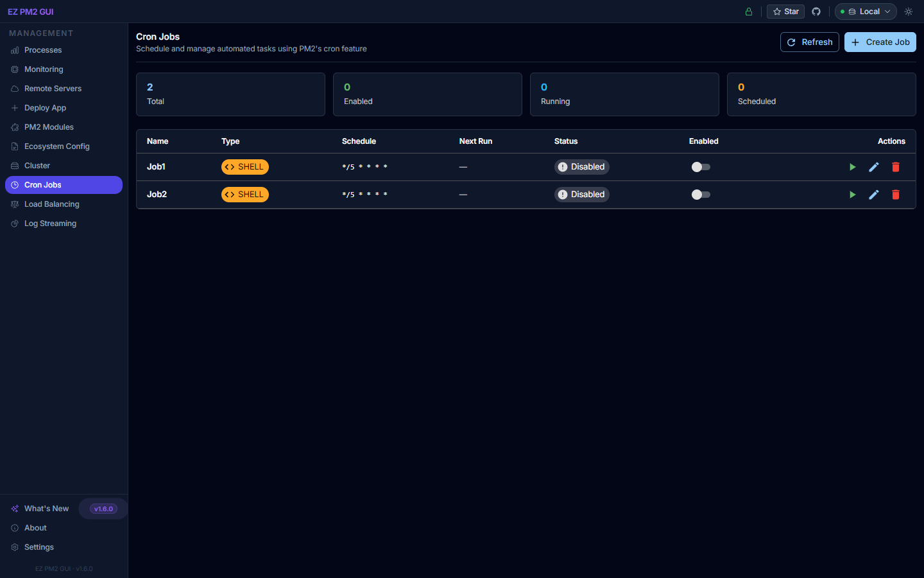Switch theme using the sun icon

pyautogui.click(x=908, y=12)
